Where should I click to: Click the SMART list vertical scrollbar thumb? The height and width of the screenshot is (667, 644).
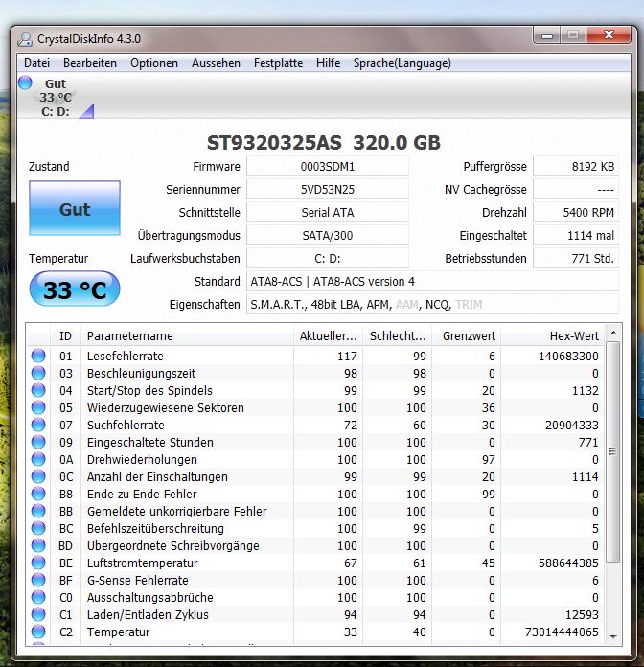click(613, 451)
